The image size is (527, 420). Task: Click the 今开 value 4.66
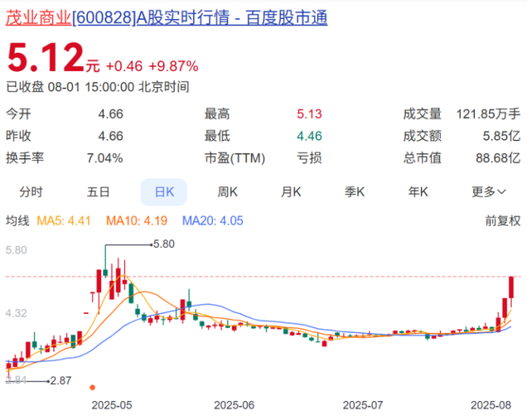pyautogui.click(x=111, y=114)
